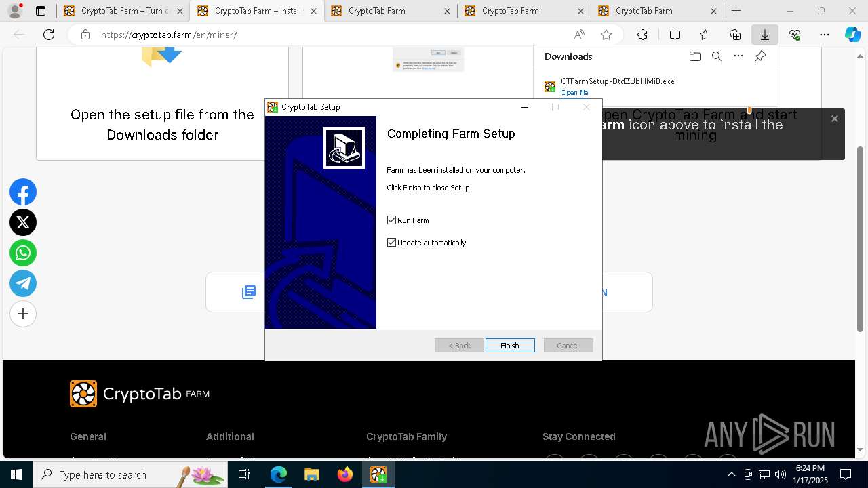
Task: Add page to favorites star icon
Action: (x=606, y=35)
